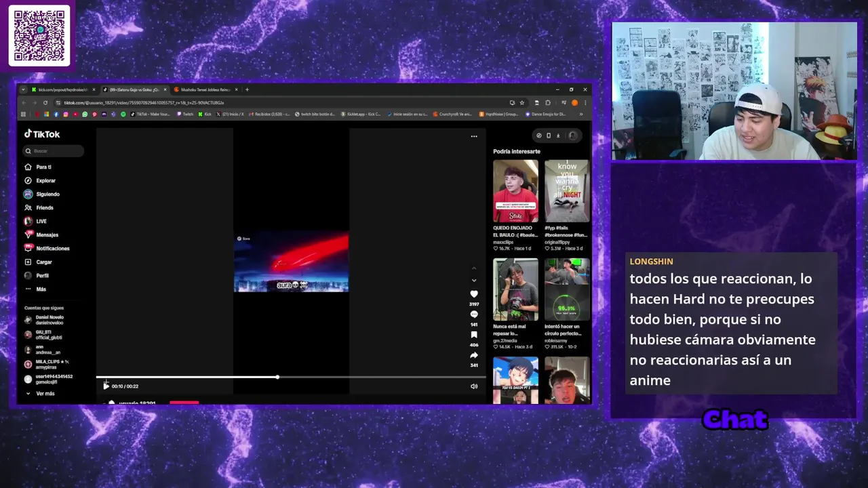
Task: Mute the video with speaker icon
Action: coord(474,386)
